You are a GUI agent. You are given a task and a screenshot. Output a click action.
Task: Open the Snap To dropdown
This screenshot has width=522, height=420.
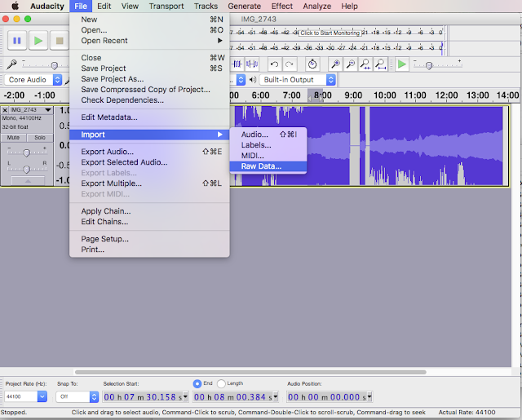[77, 396]
